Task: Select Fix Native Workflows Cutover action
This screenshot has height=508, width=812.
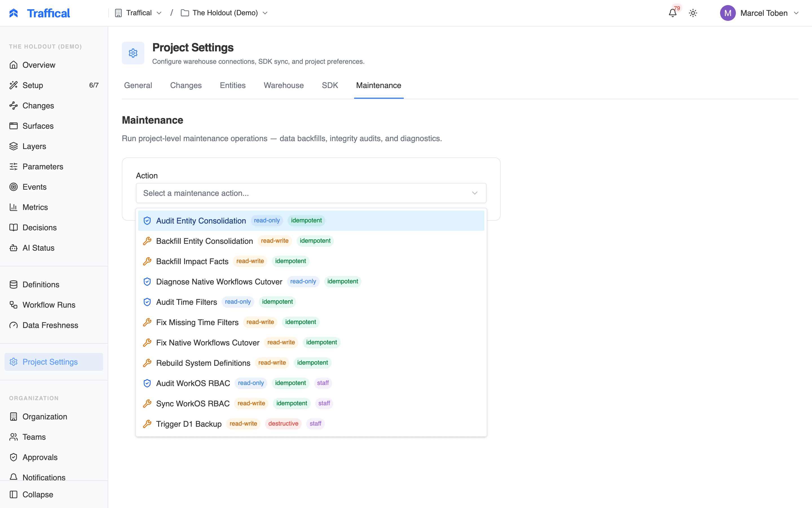Action: [x=311, y=343]
